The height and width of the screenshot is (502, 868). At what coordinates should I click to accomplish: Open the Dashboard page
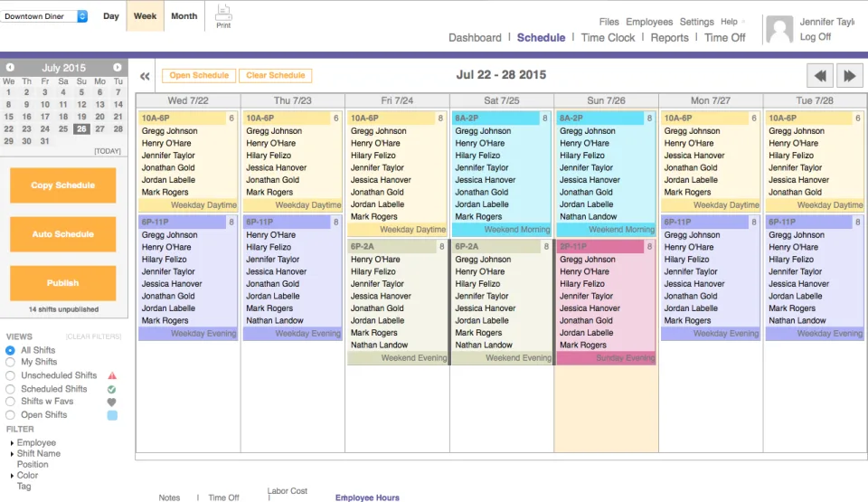pyautogui.click(x=475, y=38)
